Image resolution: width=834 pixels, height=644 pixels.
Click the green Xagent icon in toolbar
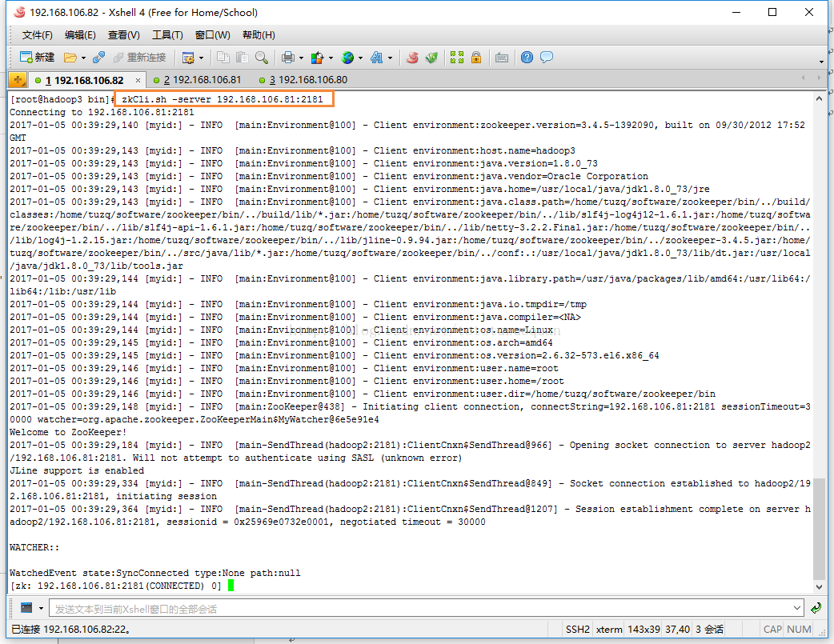(431, 58)
